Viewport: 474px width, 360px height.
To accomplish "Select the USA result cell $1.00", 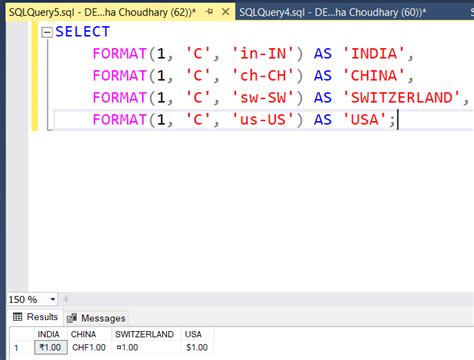I will pyautogui.click(x=197, y=348).
